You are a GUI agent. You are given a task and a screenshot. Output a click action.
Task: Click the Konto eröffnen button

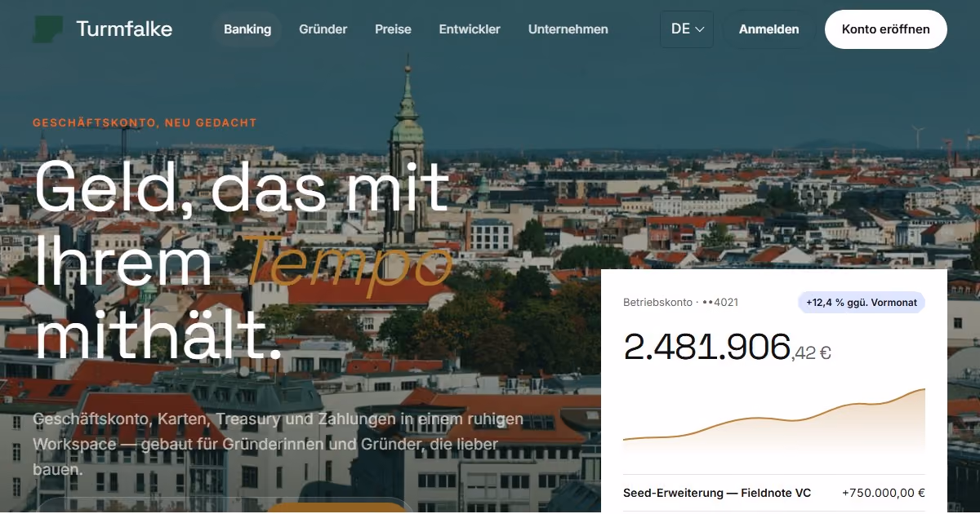(x=886, y=29)
